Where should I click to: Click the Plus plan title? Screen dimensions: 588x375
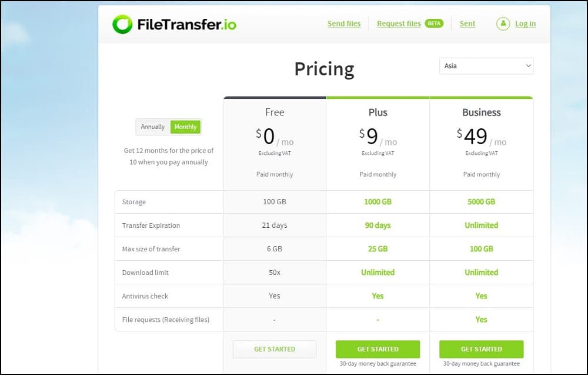coord(377,112)
